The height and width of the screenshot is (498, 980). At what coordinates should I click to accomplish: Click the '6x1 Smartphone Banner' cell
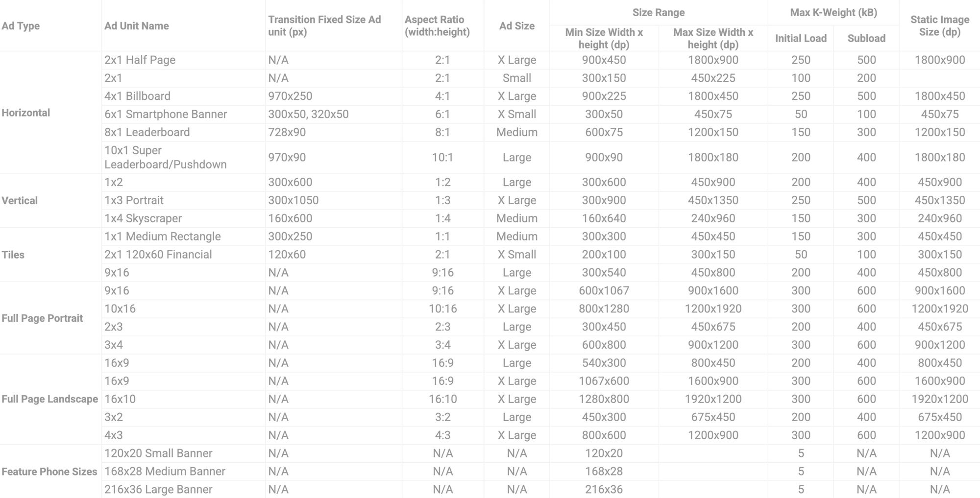(x=166, y=114)
